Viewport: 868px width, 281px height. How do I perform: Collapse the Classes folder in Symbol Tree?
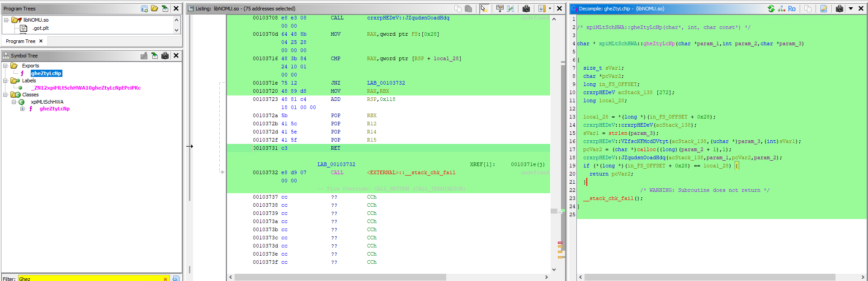click(5, 95)
